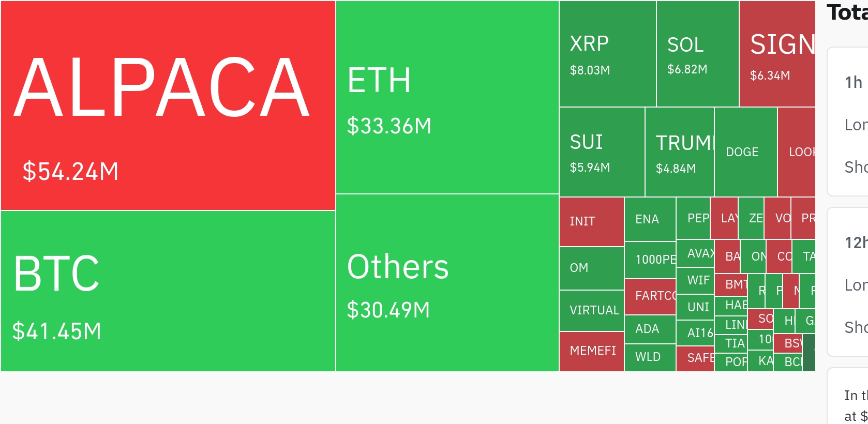This screenshot has height=424, width=868.
Task: Choose the DOGE tile in heatmap
Action: point(745,152)
